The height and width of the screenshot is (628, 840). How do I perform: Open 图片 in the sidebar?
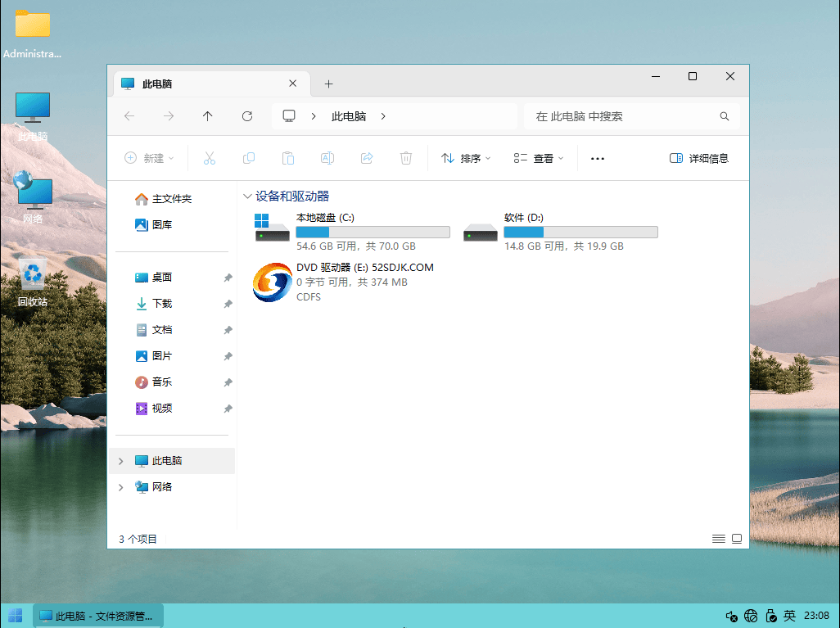(x=154, y=356)
